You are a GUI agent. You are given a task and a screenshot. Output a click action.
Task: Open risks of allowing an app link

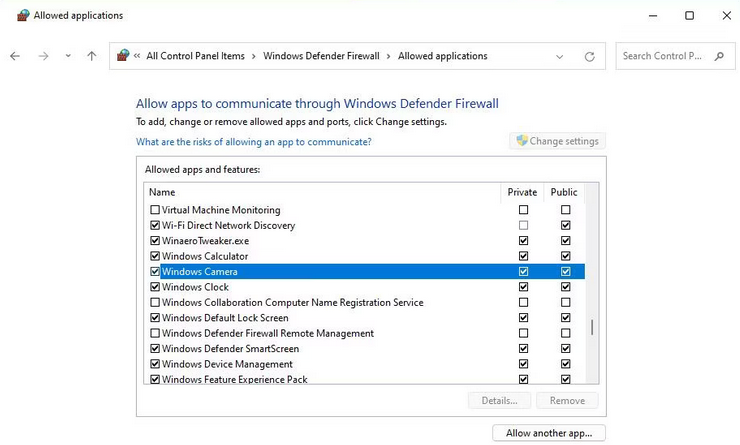point(253,142)
